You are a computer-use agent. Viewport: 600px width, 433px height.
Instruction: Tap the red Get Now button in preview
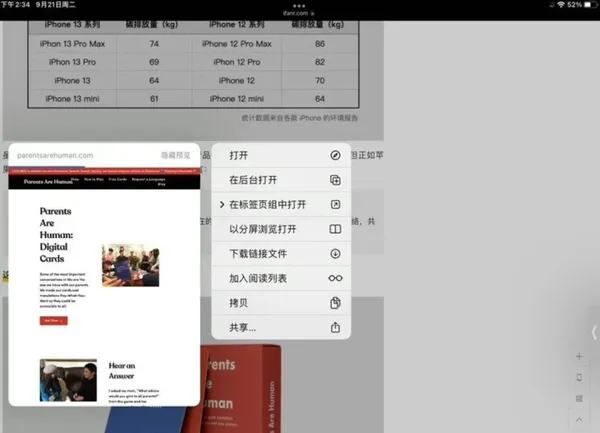click(x=54, y=321)
